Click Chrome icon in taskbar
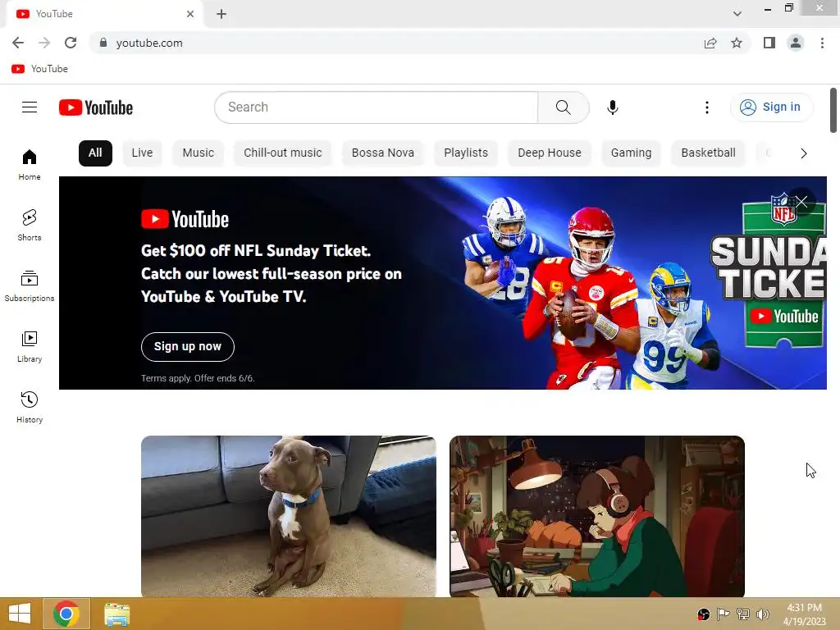This screenshot has width=840, height=630. tap(66, 614)
